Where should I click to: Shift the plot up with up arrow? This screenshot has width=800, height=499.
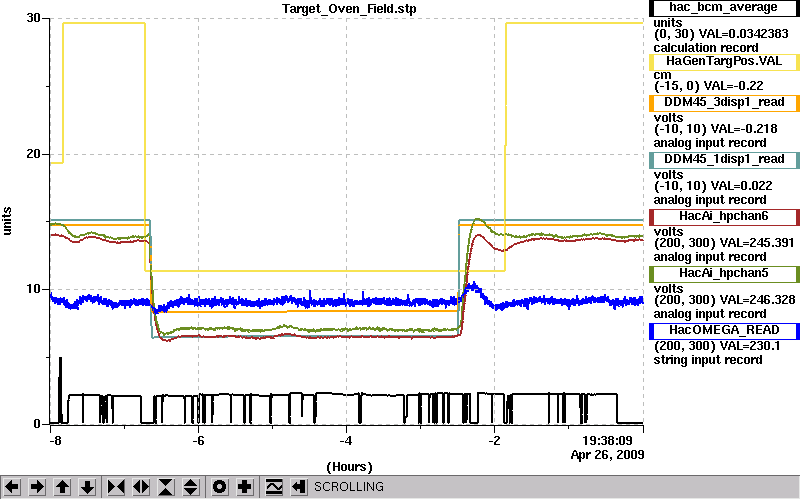62,487
